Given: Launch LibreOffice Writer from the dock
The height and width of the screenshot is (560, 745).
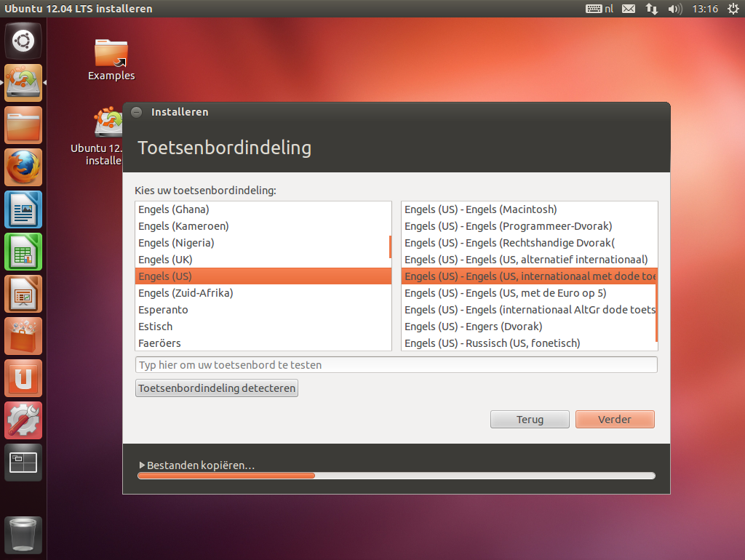Looking at the screenshot, I should pyautogui.click(x=23, y=210).
